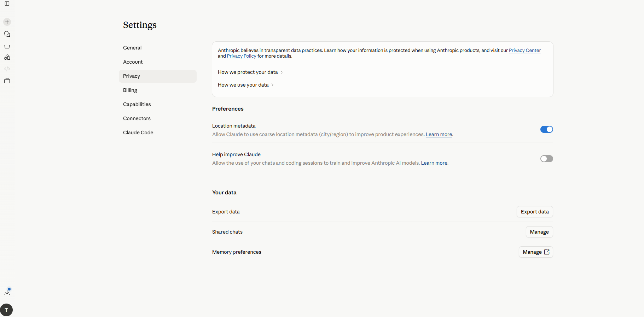Open Claude Code settings section

(157, 133)
